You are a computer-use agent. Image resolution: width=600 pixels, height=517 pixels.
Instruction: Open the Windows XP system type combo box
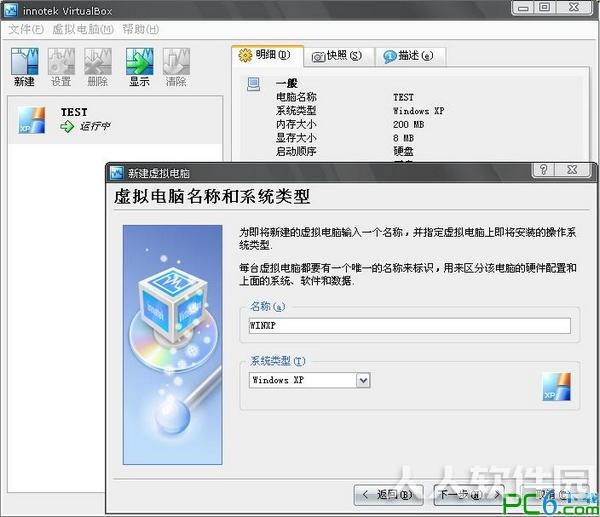tap(310, 380)
